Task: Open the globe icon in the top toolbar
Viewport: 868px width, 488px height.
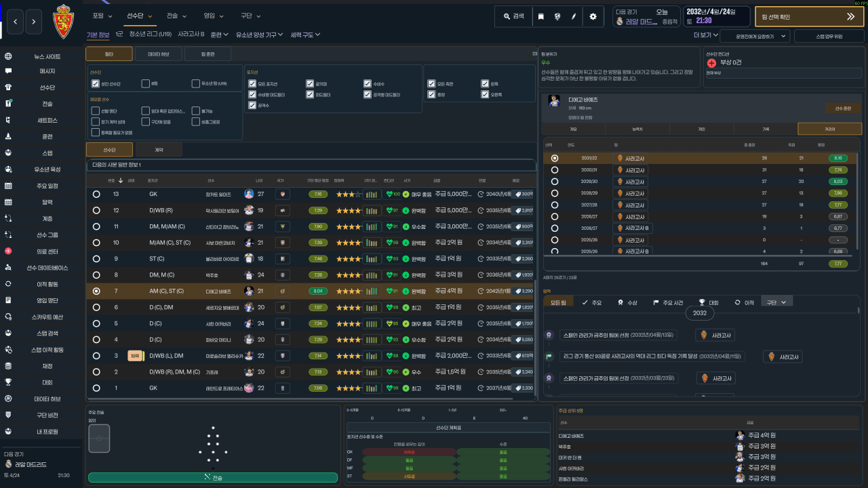Action: (557, 16)
